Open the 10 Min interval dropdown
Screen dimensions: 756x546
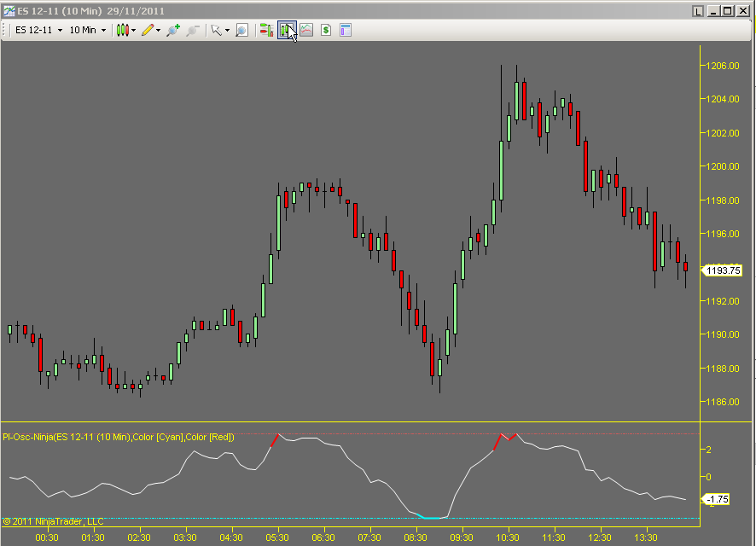[85, 30]
